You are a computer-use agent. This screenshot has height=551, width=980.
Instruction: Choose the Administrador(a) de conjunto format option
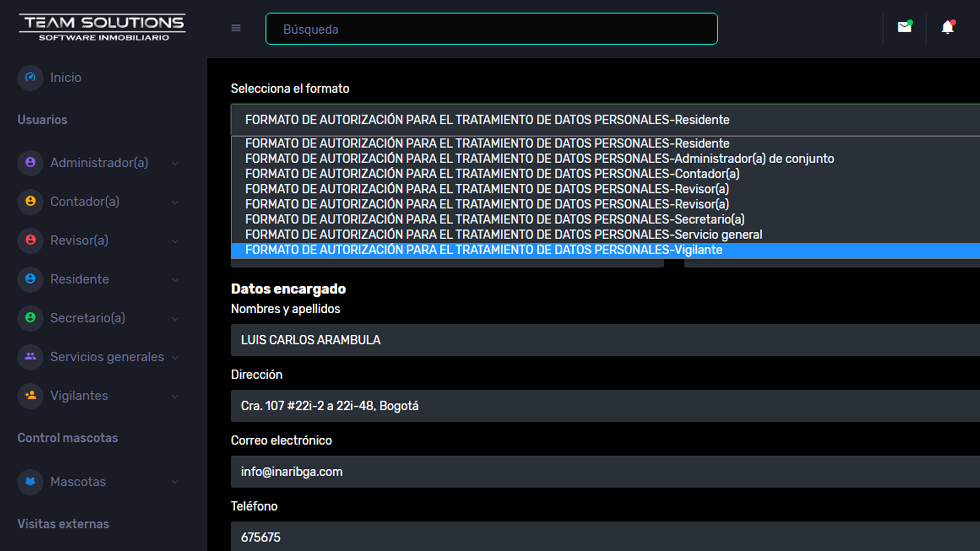point(605,159)
